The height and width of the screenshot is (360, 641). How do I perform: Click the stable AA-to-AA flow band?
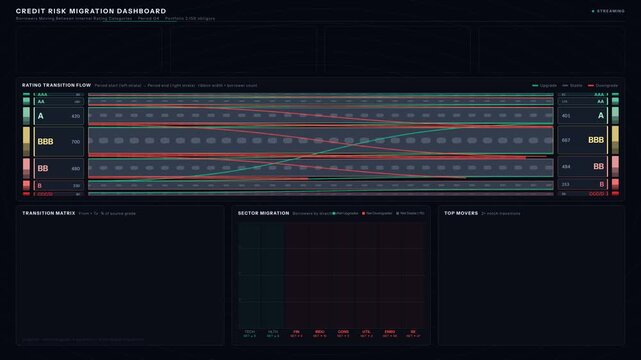click(321, 101)
